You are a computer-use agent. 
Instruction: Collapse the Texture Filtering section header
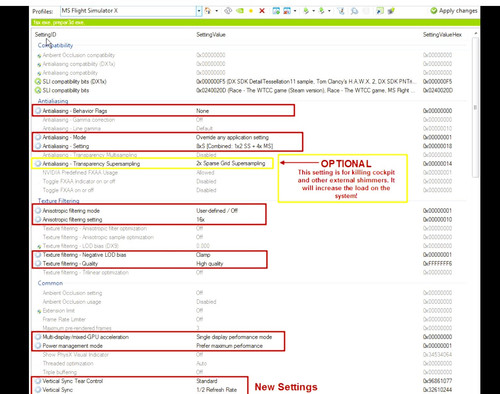click(58, 201)
